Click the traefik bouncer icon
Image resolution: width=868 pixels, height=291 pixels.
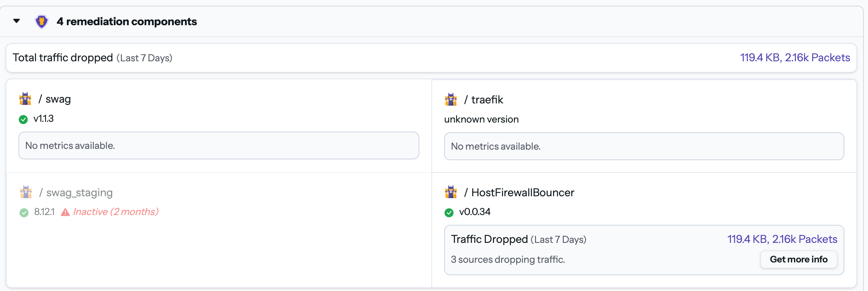(451, 100)
